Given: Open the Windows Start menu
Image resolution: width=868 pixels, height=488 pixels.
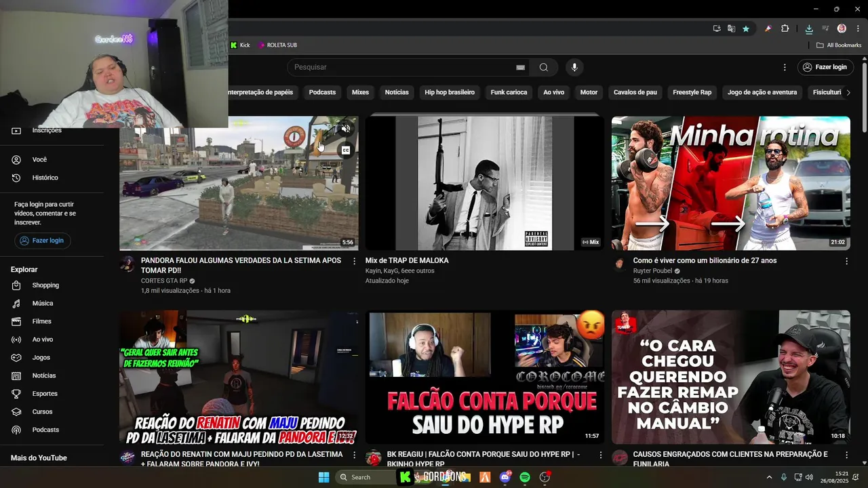Looking at the screenshot, I should (323, 477).
